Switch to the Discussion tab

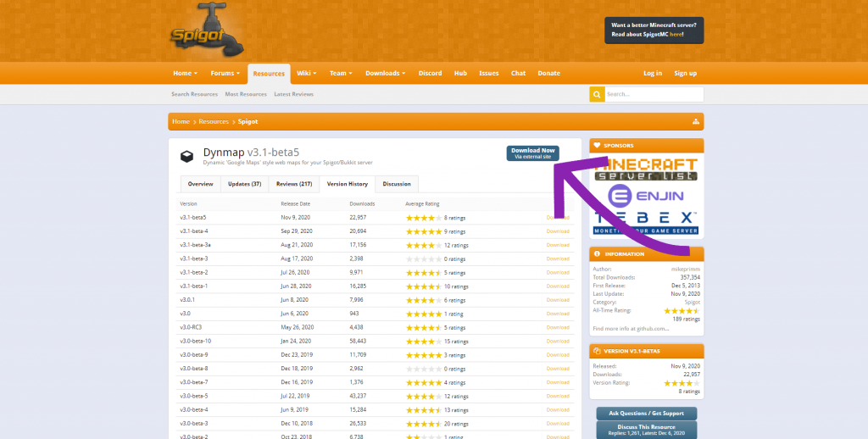(397, 184)
